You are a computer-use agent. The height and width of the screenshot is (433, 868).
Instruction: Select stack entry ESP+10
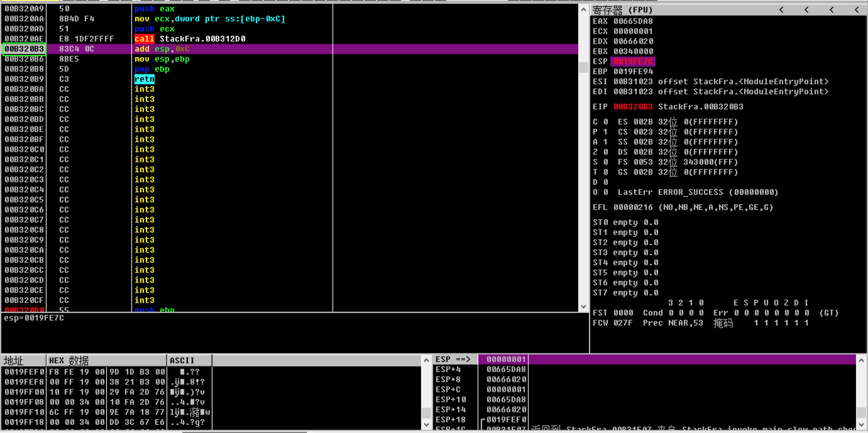(645, 400)
